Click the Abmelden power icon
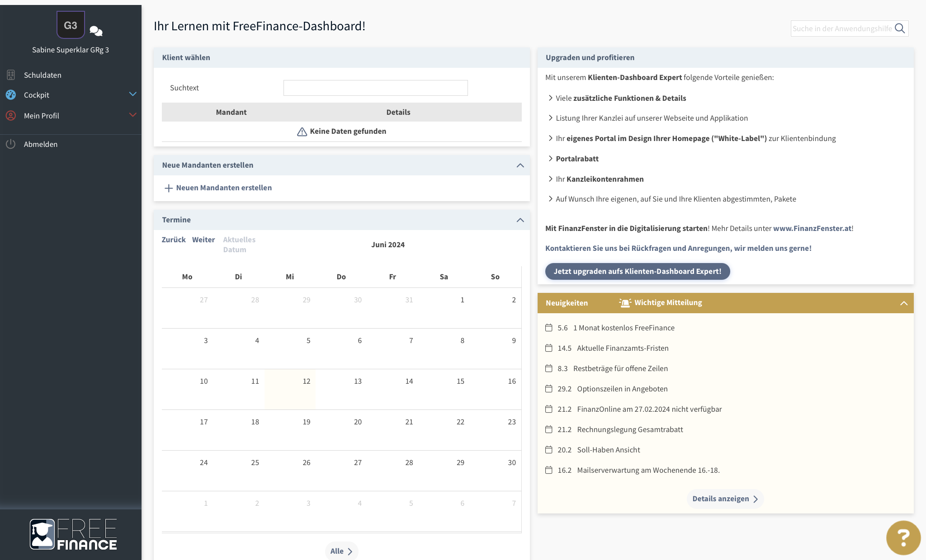Viewport: 926px width, 560px height. [11, 144]
